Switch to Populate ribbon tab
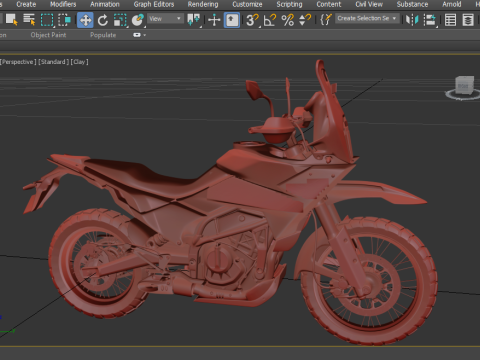Image resolution: width=480 pixels, height=360 pixels. [x=103, y=35]
